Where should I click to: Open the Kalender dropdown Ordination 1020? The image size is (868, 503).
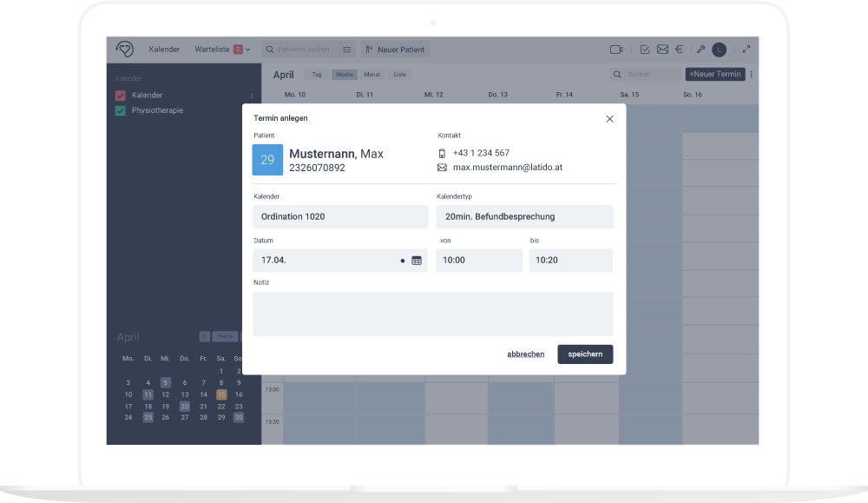pos(340,216)
